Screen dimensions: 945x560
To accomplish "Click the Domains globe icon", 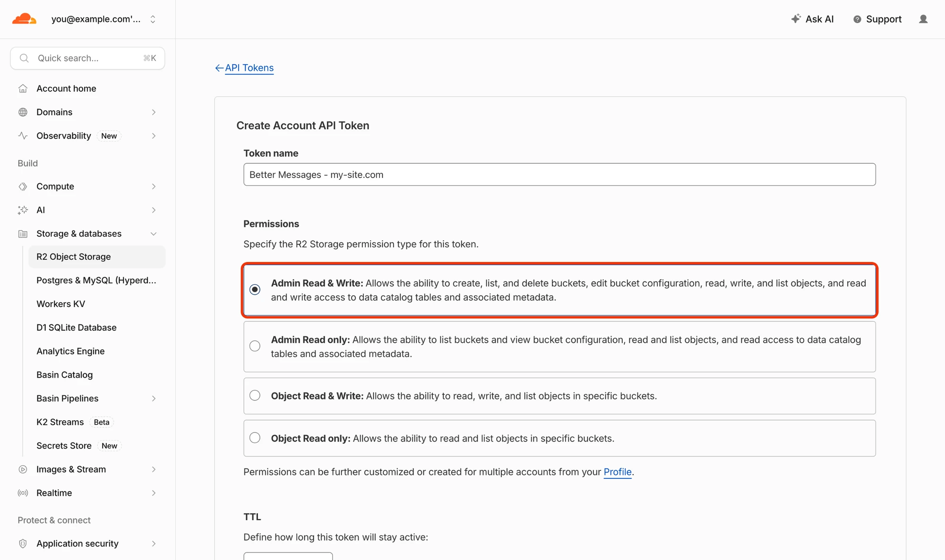I will [x=23, y=112].
